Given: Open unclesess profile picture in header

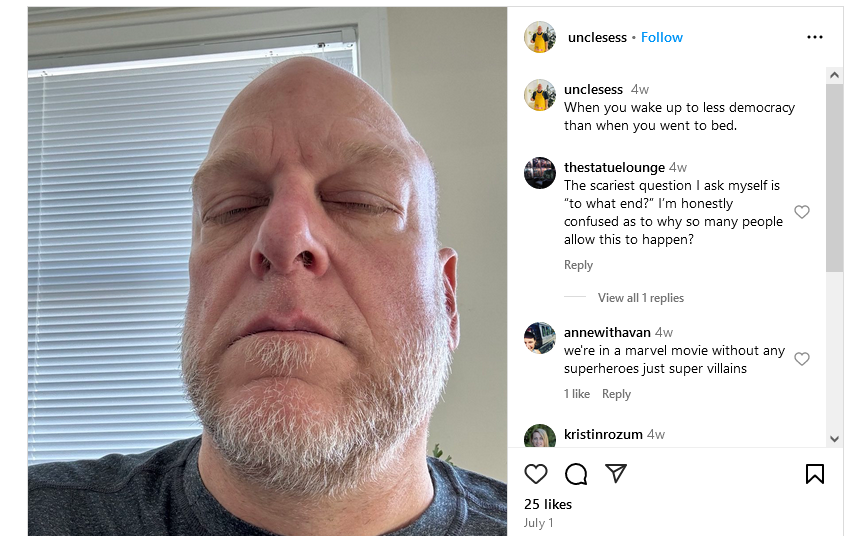Looking at the screenshot, I should click(x=540, y=37).
